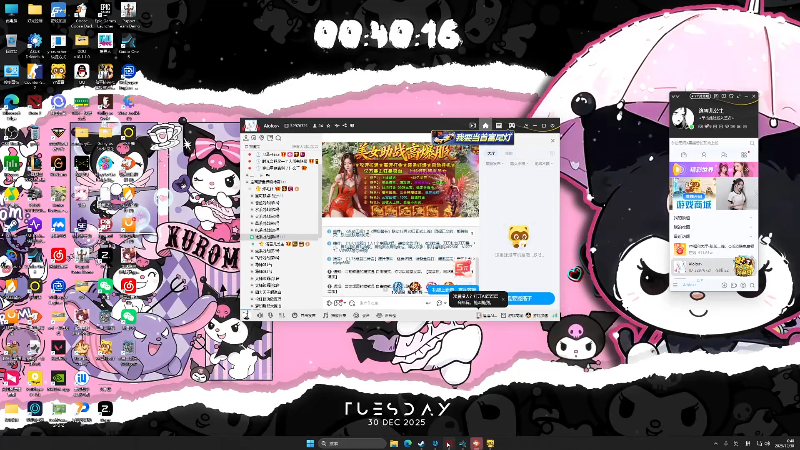Open the hamburger menu at YY main window bottom
This screenshot has width=800, height=450.
click(676, 285)
